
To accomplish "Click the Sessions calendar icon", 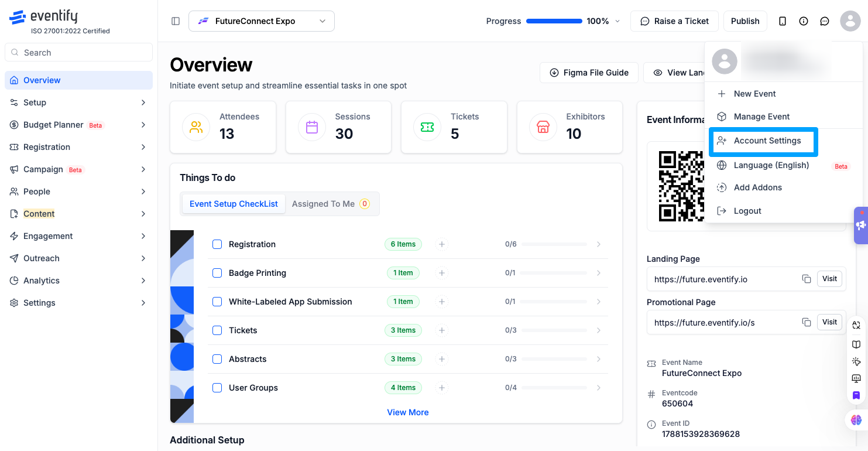I will [x=312, y=127].
